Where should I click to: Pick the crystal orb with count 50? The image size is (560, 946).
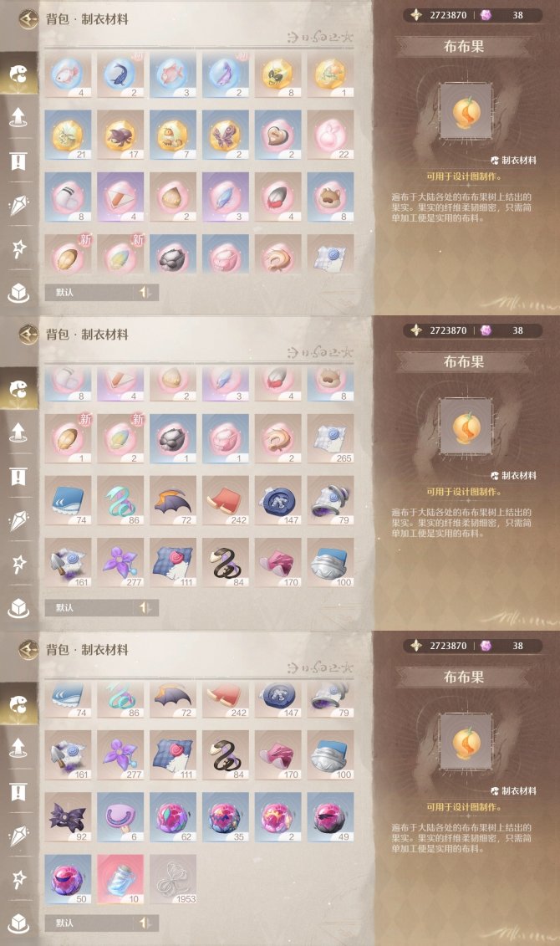(x=68, y=880)
